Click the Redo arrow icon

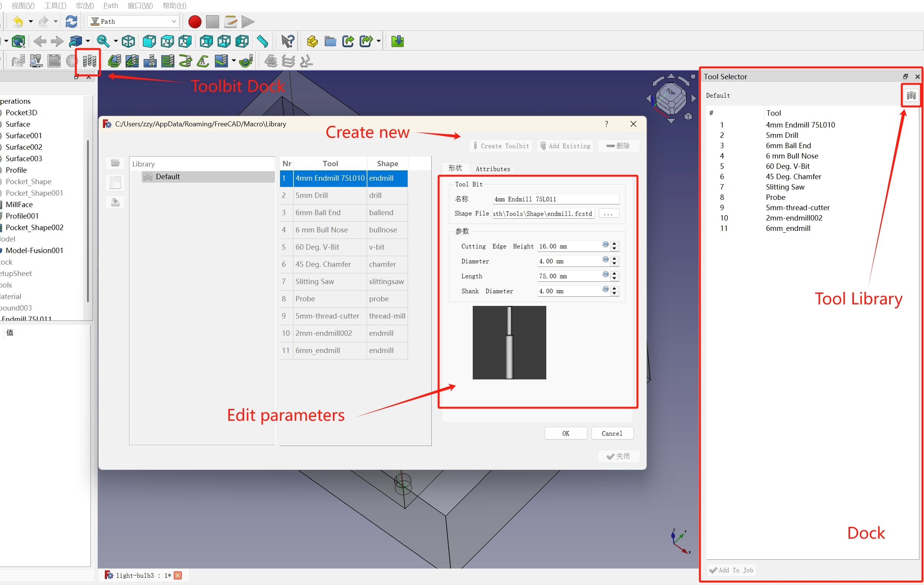tap(43, 21)
